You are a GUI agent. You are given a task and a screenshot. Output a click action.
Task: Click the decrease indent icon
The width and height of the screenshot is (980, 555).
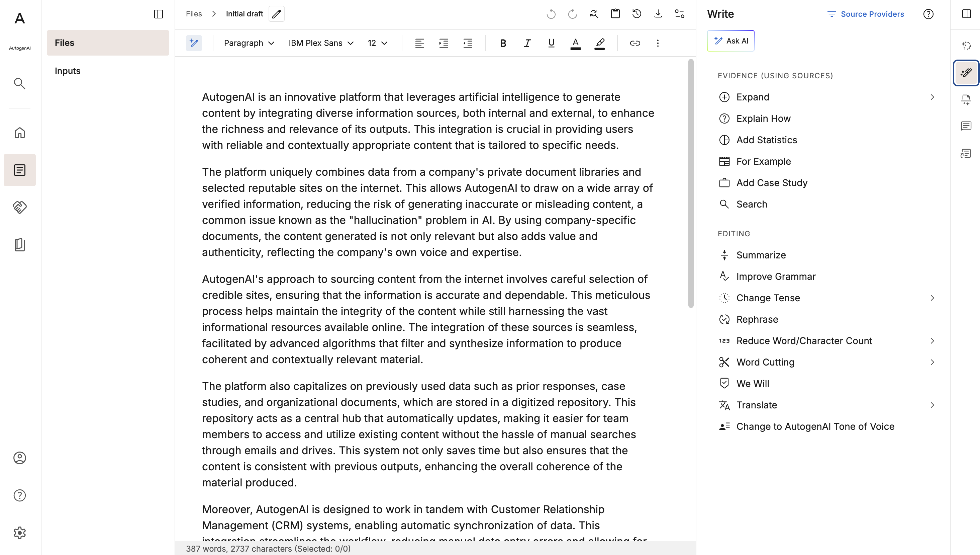[468, 43]
